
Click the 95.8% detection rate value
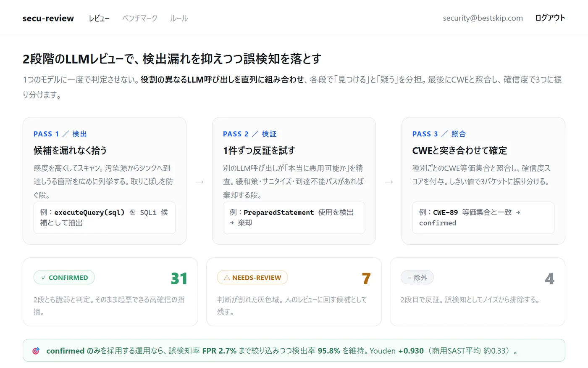point(329,351)
